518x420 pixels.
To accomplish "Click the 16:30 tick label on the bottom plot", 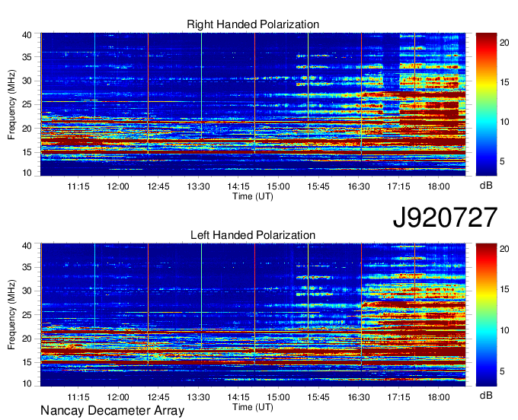I will pos(359,397).
